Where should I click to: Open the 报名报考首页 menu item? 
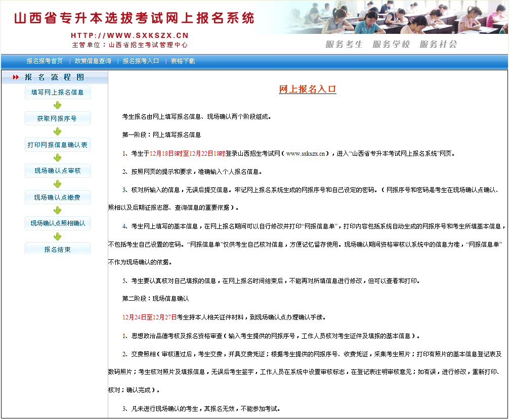(x=45, y=61)
